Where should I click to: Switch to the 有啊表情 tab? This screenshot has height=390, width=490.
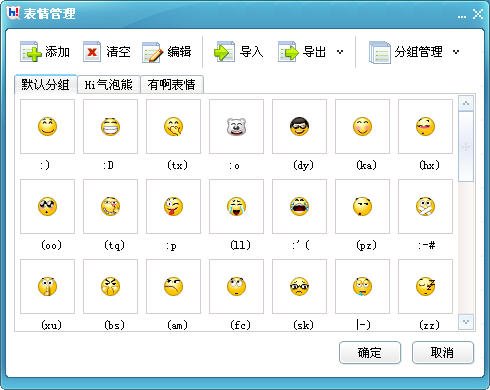(x=172, y=85)
